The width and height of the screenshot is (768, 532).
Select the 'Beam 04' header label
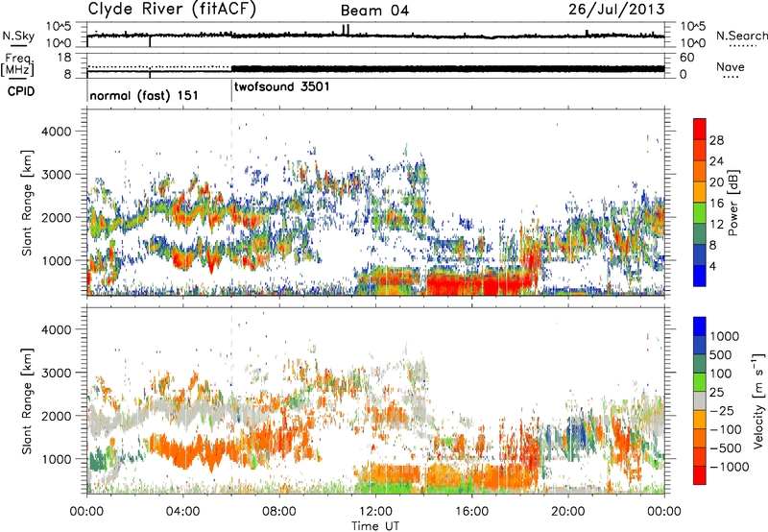[374, 11]
